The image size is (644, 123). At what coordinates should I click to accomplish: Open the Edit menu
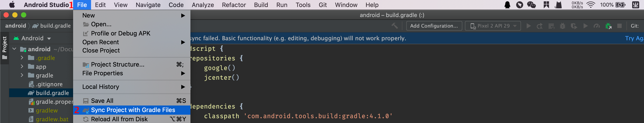(100, 5)
